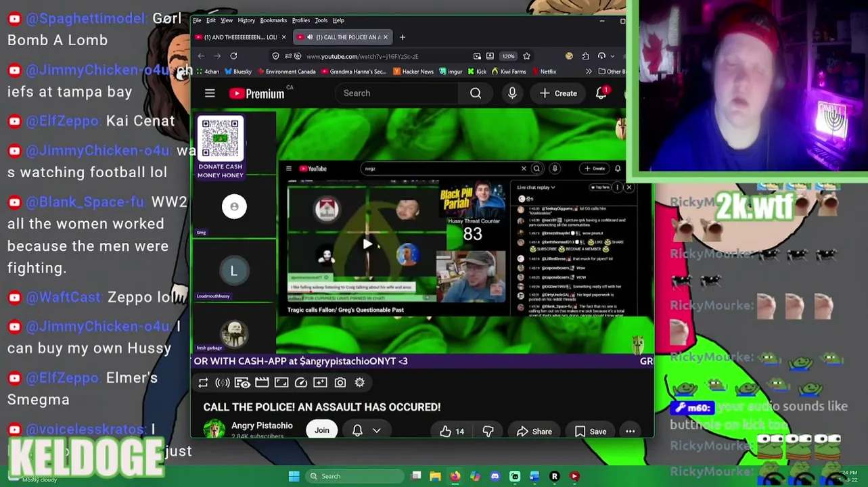This screenshot has width=868, height=487.
Task: Open the tracking protection shield icon
Action: click(x=275, y=56)
